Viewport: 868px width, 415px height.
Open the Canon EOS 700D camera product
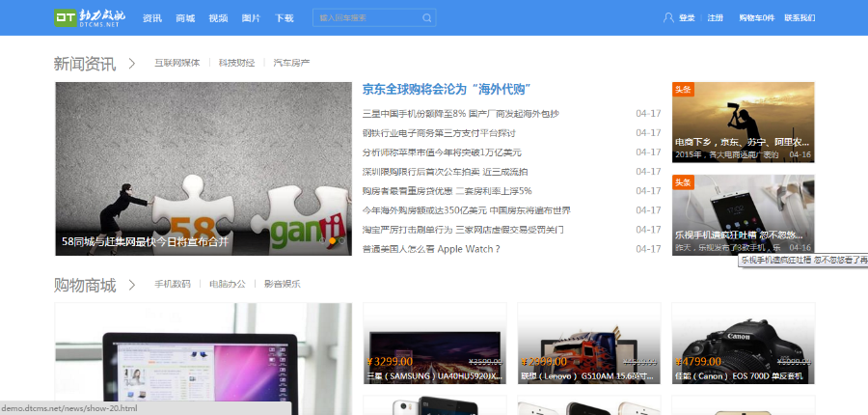click(x=744, y=344)
